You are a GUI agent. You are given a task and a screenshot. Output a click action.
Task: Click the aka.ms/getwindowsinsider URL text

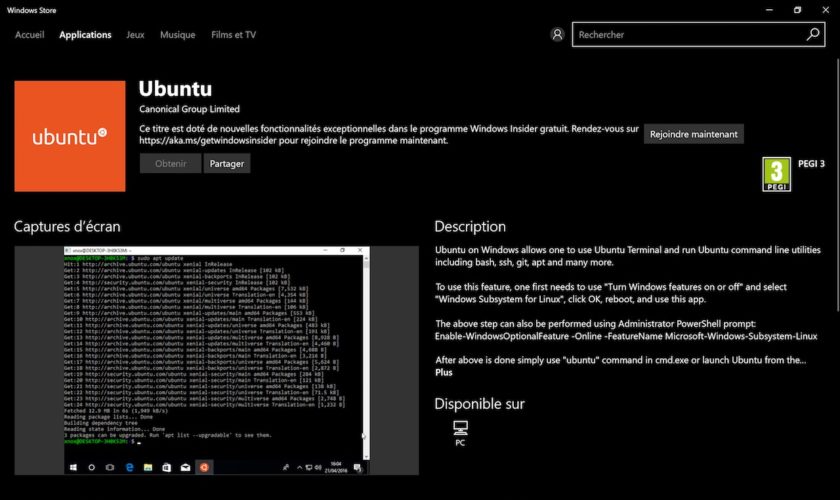208,140
